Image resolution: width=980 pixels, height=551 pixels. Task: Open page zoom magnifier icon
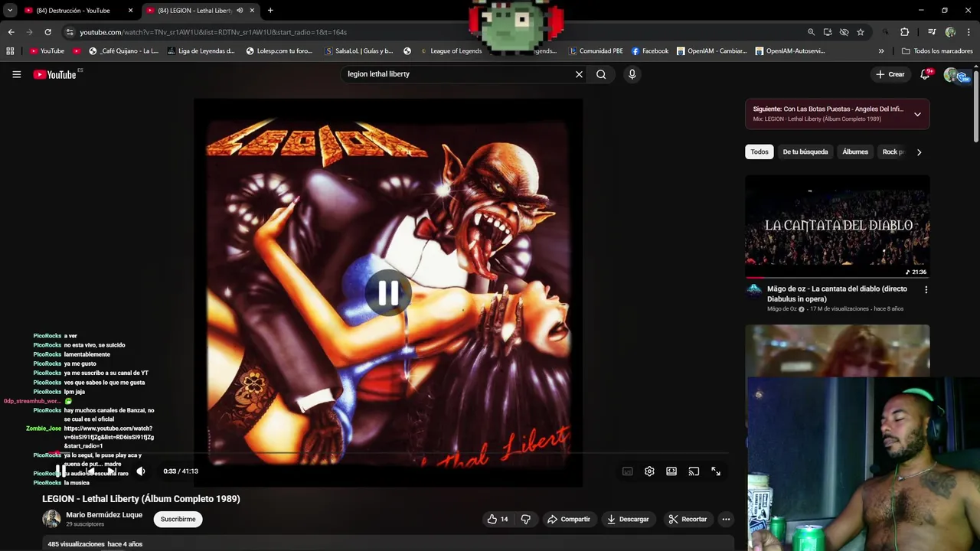pyautogui.click(x=811, y=32)
